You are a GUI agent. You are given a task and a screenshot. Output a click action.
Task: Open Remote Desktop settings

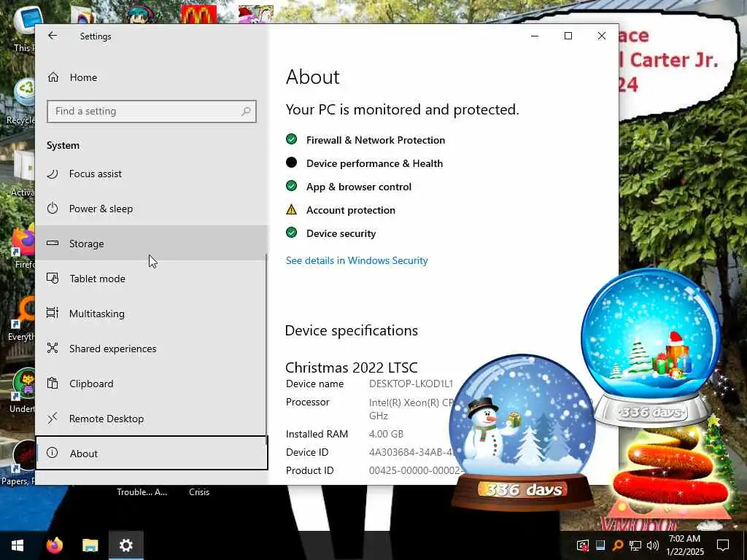[152, 419]
